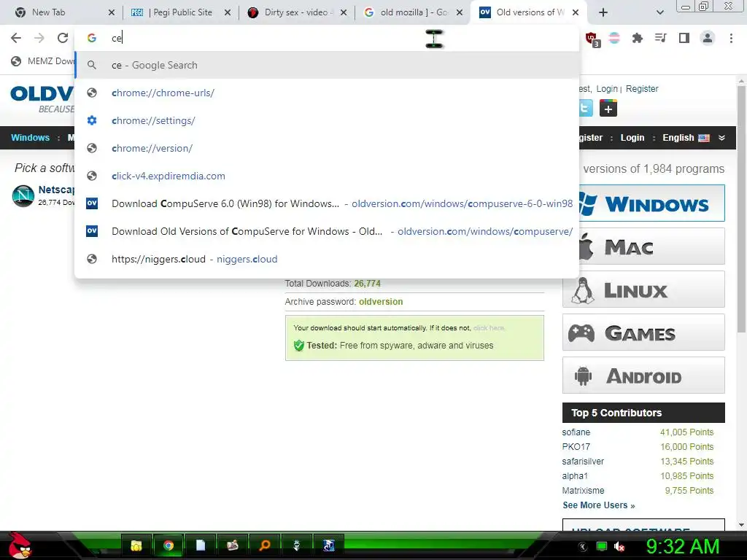The image size is (747, 560).
Task: Click the scrollbar up arrow
Action: [741, 81]
